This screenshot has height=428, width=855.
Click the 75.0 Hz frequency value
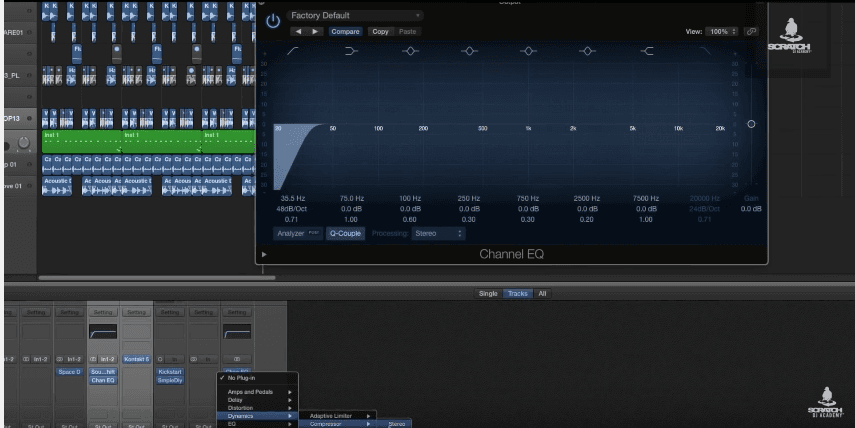click(x=351, y=198)
